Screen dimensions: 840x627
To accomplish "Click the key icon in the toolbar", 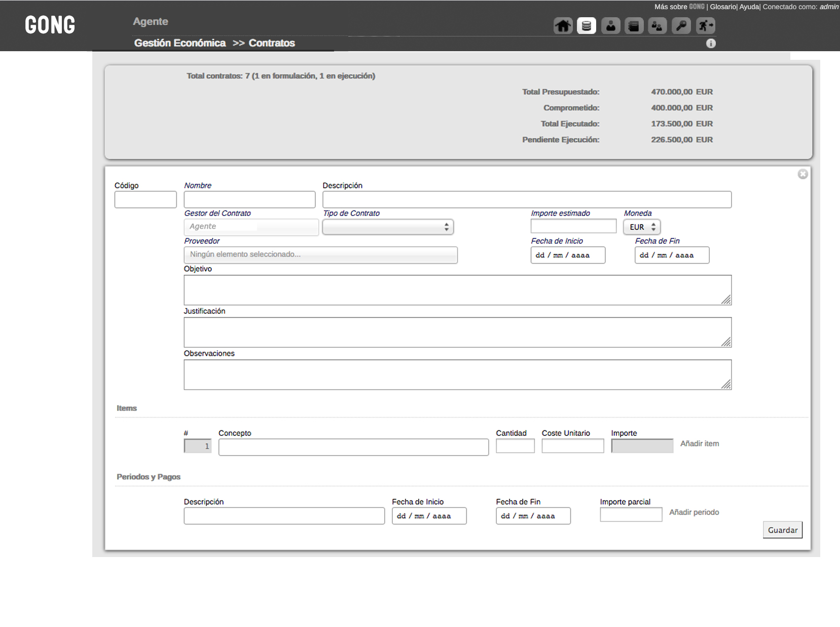I will point(681,26).
